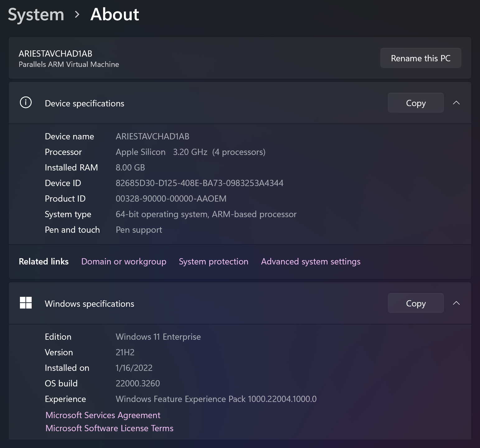Click the About breadcrumb label

pos(114,14)
